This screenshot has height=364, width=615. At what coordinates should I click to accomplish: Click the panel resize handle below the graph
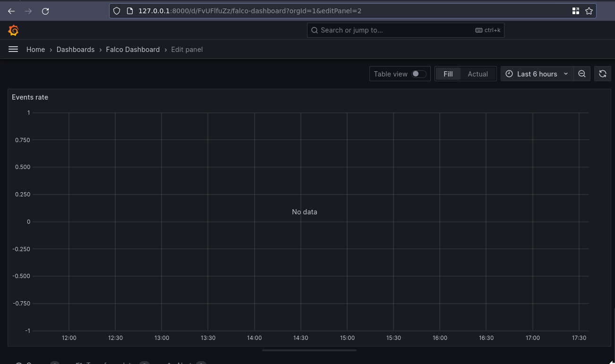tap(309, 350)
